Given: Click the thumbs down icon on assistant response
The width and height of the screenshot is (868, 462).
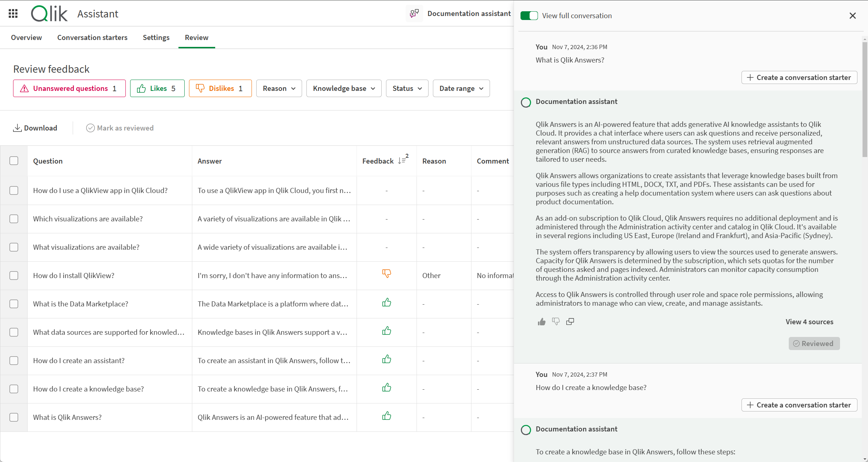Looking at the screenshot, I should pos(556,321).
